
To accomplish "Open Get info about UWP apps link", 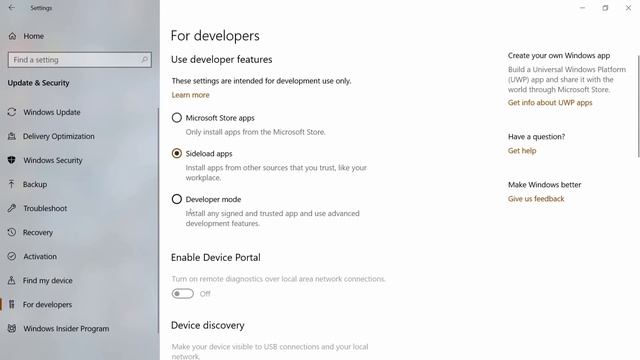I will 550,102.
